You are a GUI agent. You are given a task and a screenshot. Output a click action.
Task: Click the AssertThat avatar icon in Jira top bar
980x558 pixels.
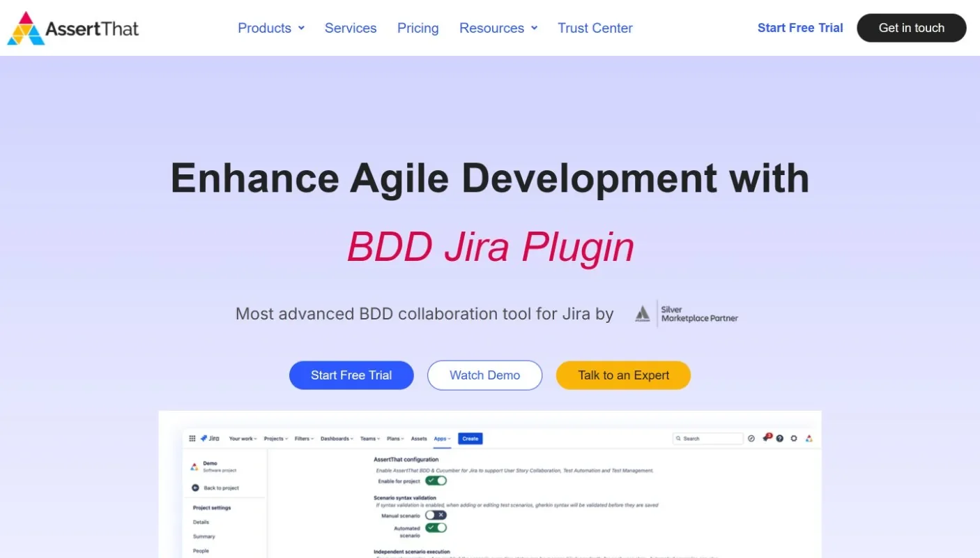point(809,439)
